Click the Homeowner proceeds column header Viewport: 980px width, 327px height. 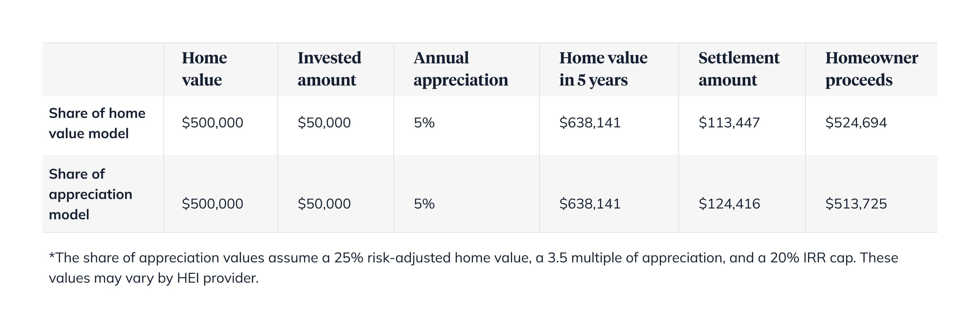[871, 69]
